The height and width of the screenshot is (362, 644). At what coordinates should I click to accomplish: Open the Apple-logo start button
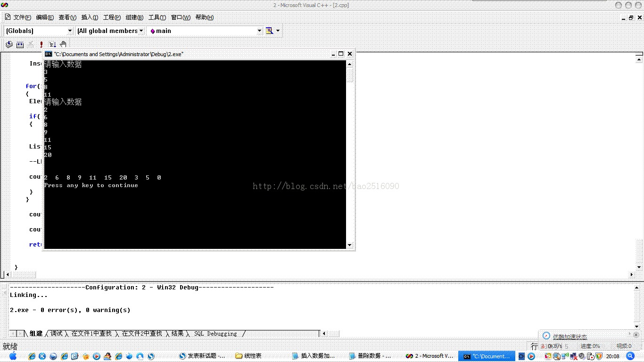point(13,356)
